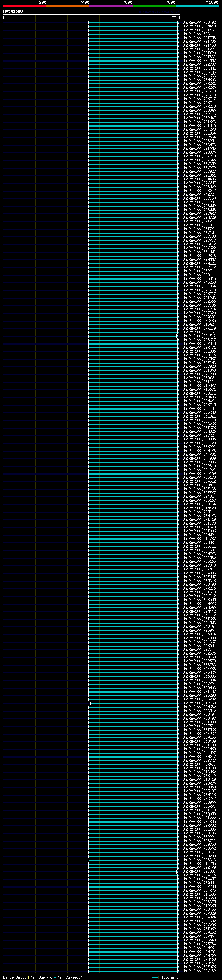
Task: Select hit UniRef100_C0HHR4
Action: 199,543
